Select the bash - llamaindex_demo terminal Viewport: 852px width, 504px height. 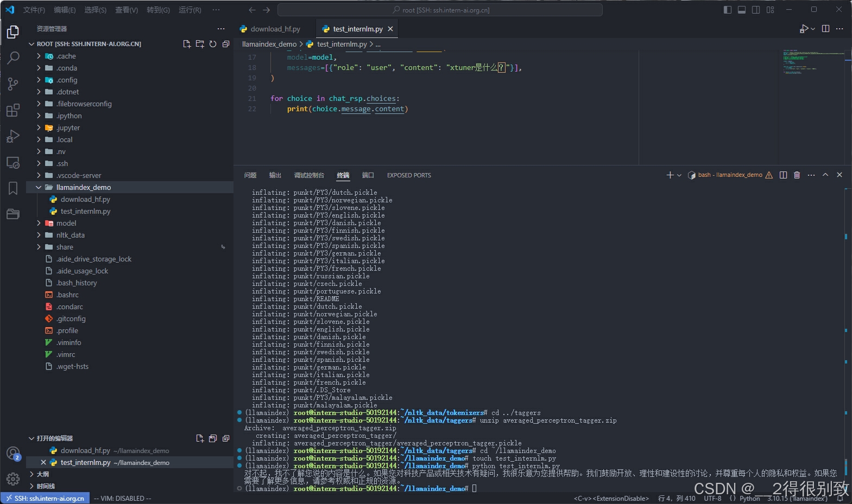tap(730, 175)
